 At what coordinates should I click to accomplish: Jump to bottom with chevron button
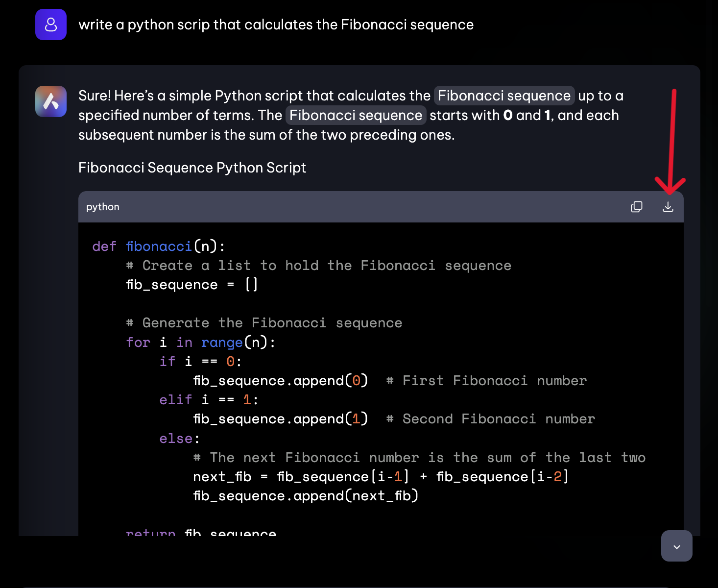[x=677, y=546]
